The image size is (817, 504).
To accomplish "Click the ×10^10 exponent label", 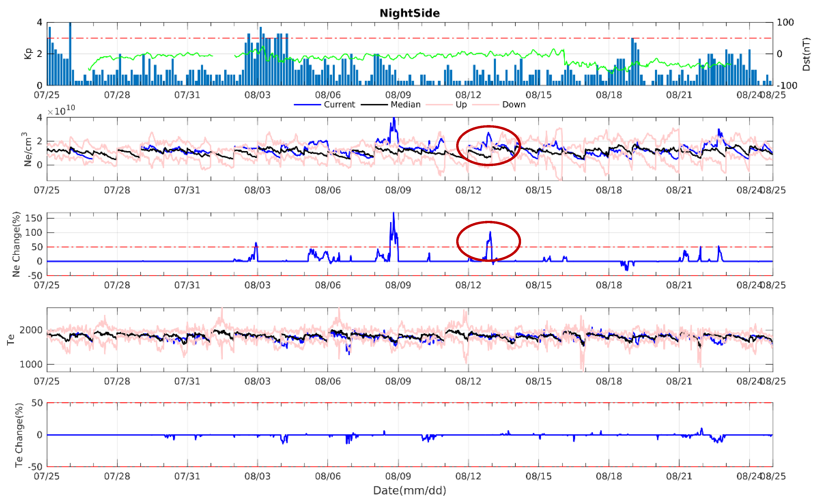I will click(x=61, y=110).
